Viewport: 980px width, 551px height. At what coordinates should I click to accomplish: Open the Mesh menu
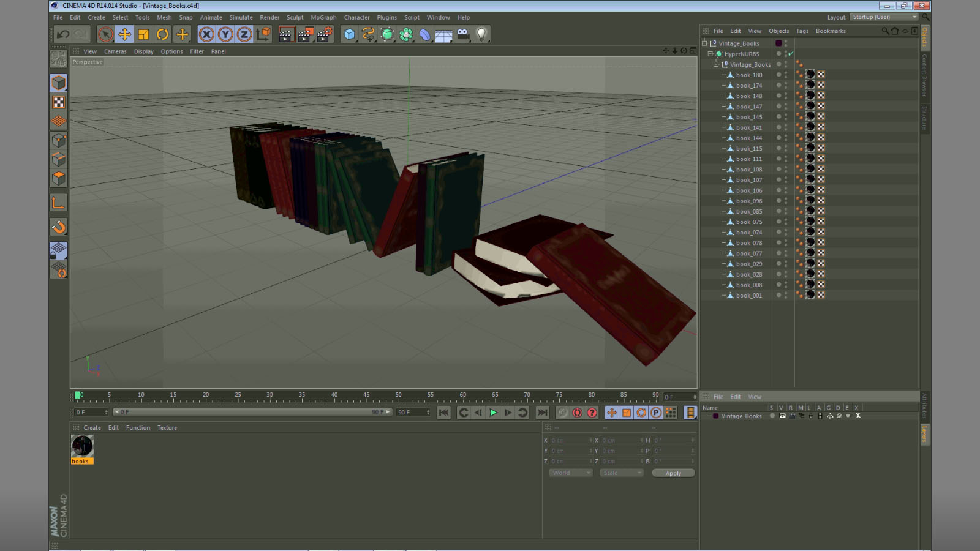coord(164,17)
